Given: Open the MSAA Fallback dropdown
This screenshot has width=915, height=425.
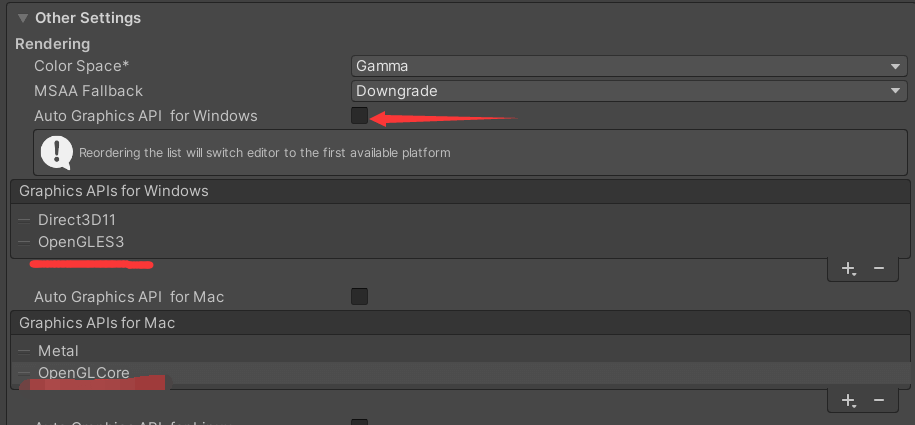Looking at the screenshot, I should click(x=629, y=91).
